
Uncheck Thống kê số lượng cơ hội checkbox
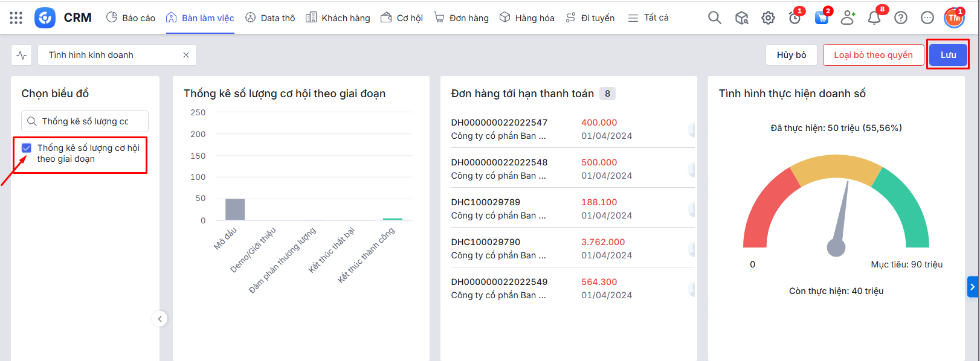coord(27,148)
